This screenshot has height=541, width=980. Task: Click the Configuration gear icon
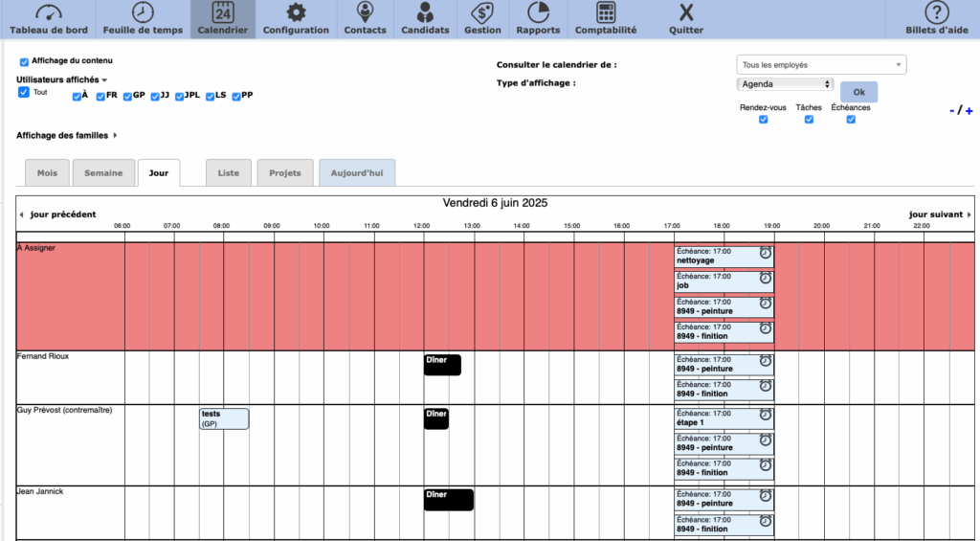point(296,13)
